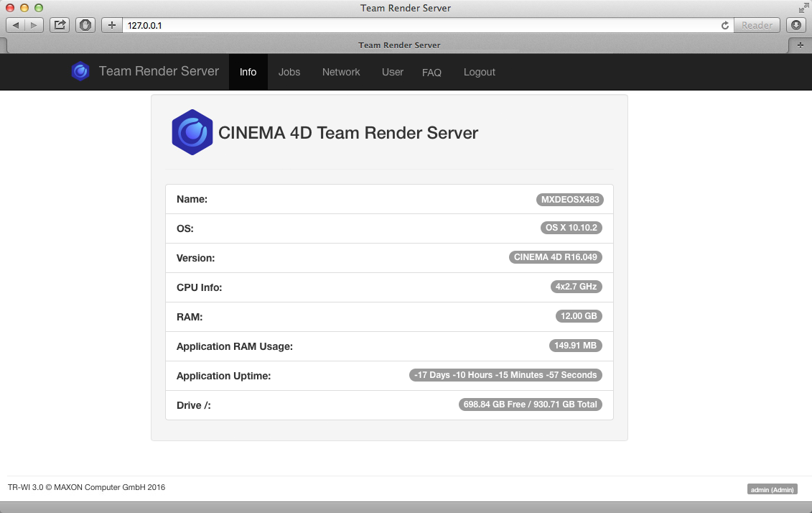Click the Reader button in address bar
Viewport: 812px width, 513px height.
pos(757,25)
